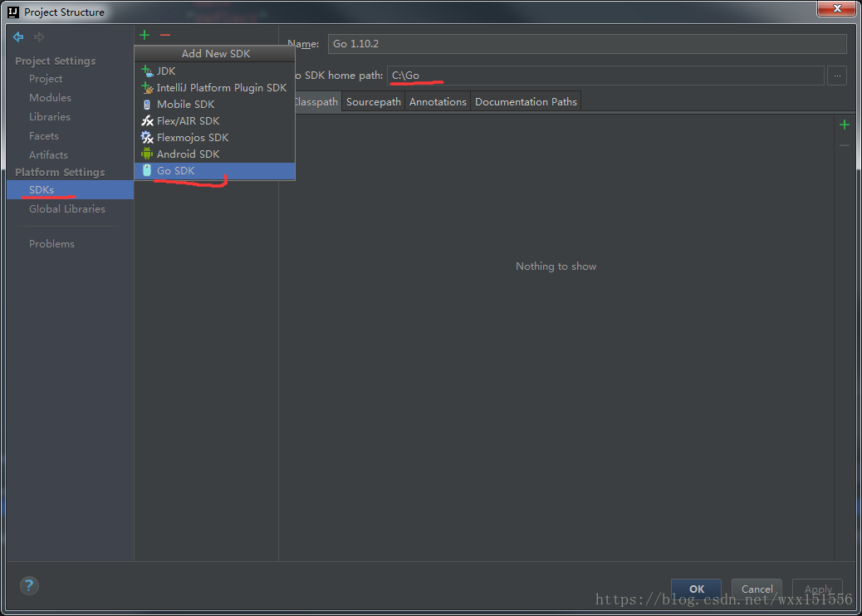Viewport: 862px width, 616px height.
Task: Choose Go SDK from the popup
Action: point(214,171)
